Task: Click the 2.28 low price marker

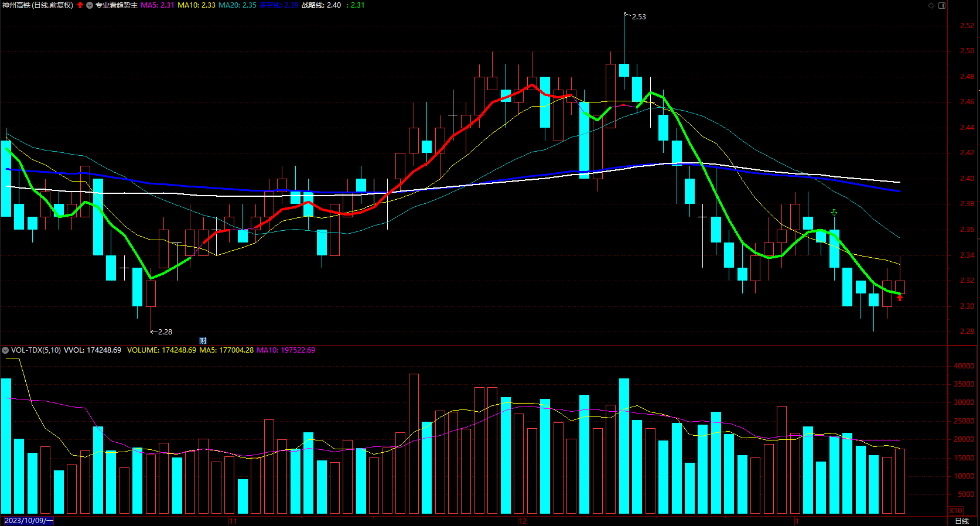Action: 165,332
